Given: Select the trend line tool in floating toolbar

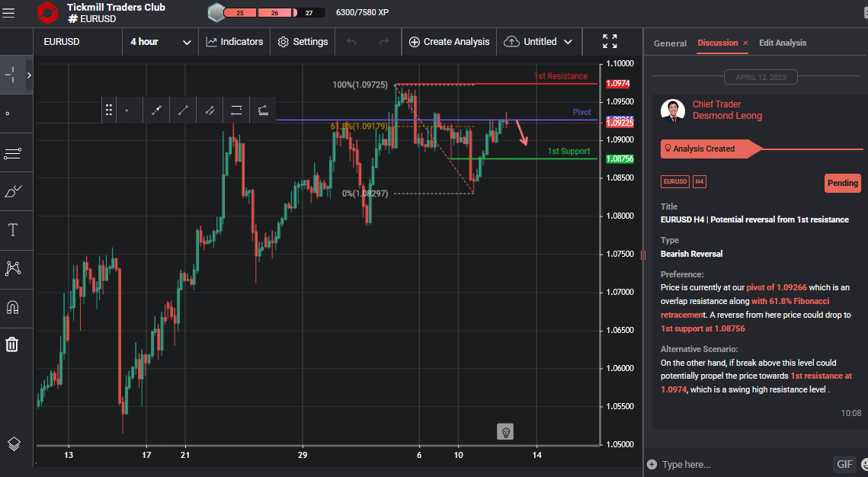Looking at the screenshot, I should (x=183, y=110).
